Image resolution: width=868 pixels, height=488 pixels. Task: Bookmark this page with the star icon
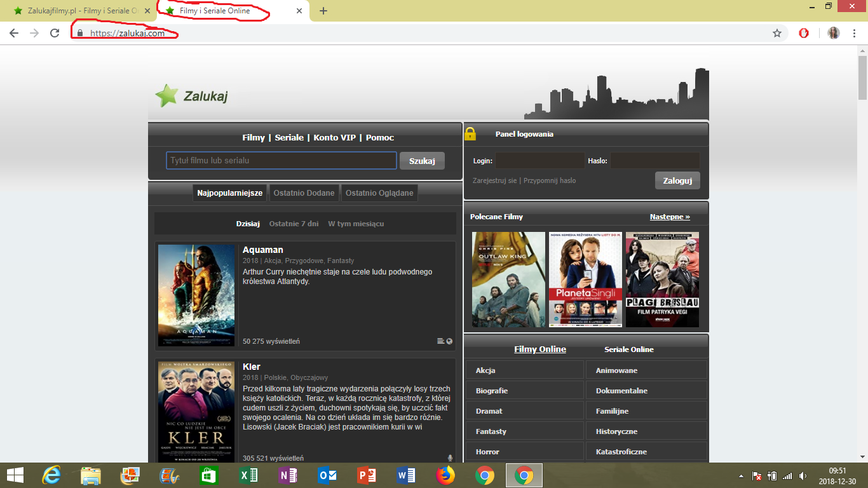(777, 33)
